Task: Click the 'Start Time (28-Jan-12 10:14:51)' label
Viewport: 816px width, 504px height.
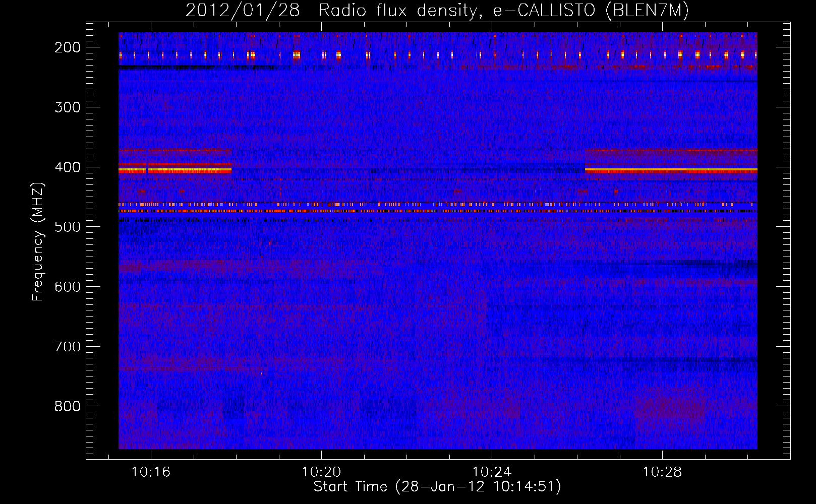Action: [437, 487]
